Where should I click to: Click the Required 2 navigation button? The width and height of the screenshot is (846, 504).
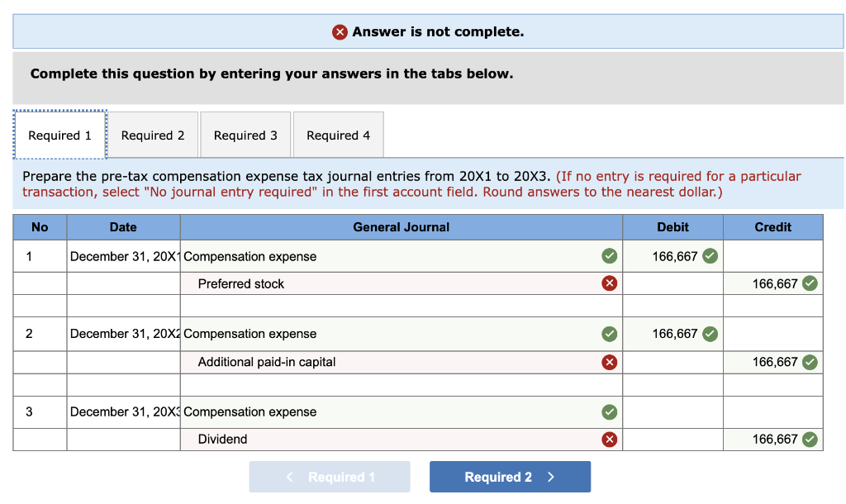pos(510,476)
